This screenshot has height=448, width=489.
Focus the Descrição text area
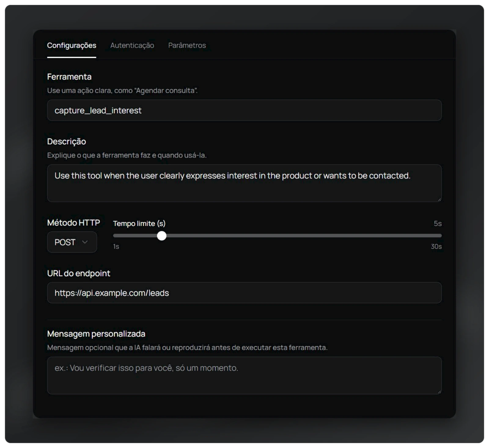point(244,183)
